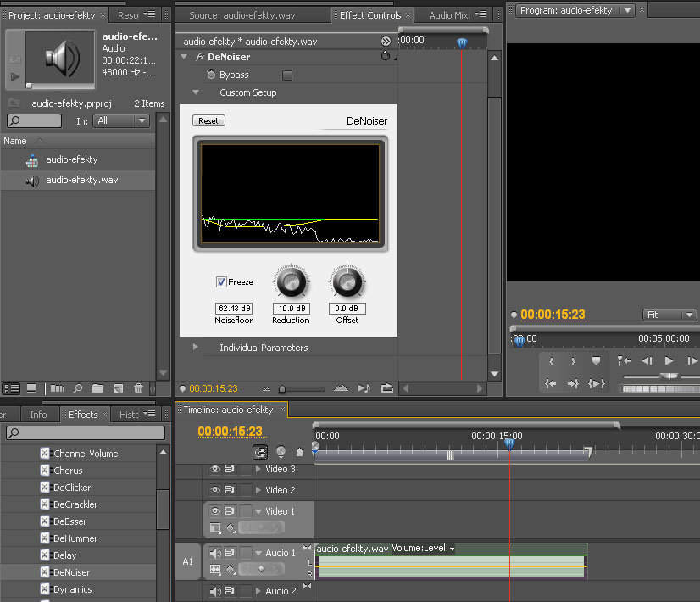The width and height of the screenshot is (700, 602).
Task: Enable the Bypass checkbox
Action: tap(287, 75)
